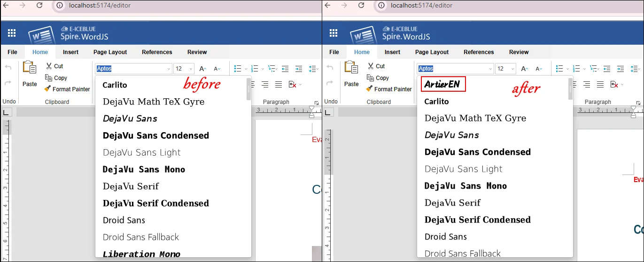The width and height of the screenshot is (644, 262).
Task: Click the increase indent icon in the left editor
Action: [x=299, y=69]
